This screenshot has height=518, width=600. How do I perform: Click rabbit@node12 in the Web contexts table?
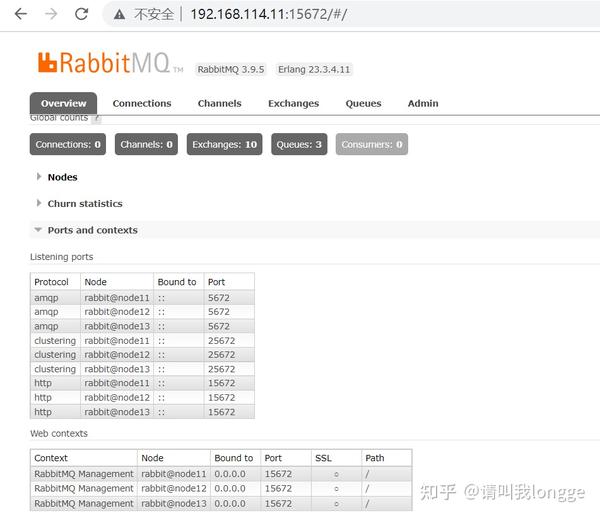click(174, 489)
